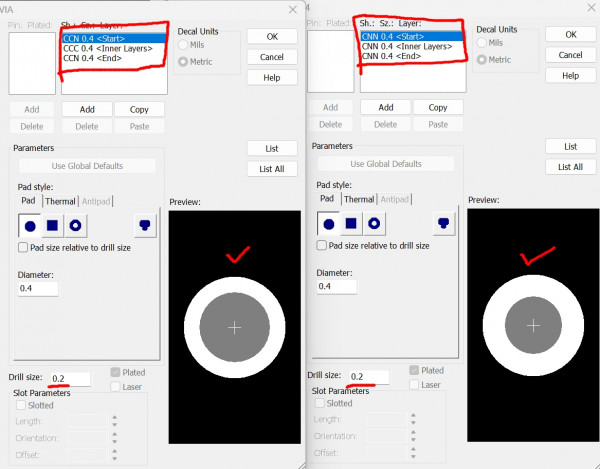The width and height of the screenshot is (600, 469).
Task: Switch to Thermal tab in right dialog
Action: click(359, 201)
